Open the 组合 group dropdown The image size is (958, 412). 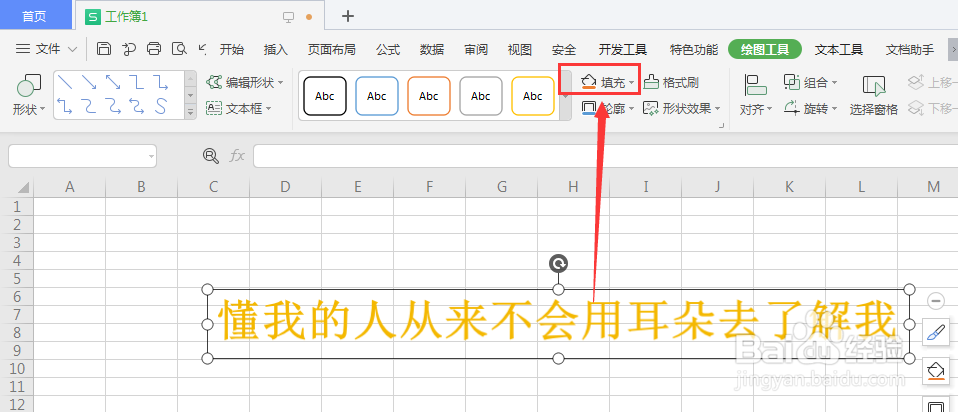[811, 82]
